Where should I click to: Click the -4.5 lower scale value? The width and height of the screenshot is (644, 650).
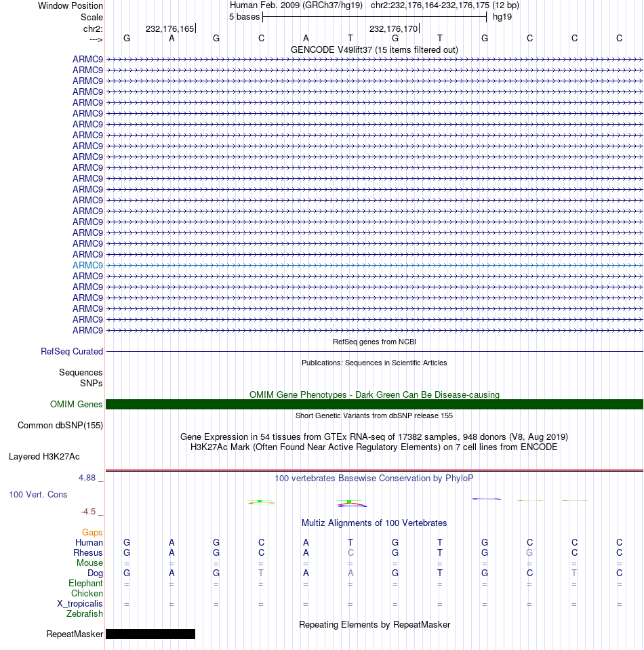click(x=88, y=512)
